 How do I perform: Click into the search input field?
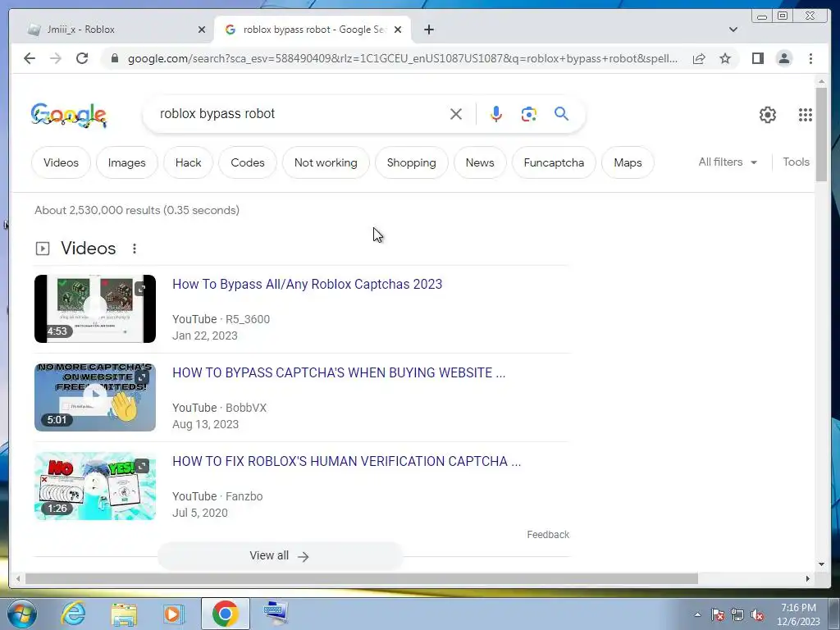pos(300,113)
